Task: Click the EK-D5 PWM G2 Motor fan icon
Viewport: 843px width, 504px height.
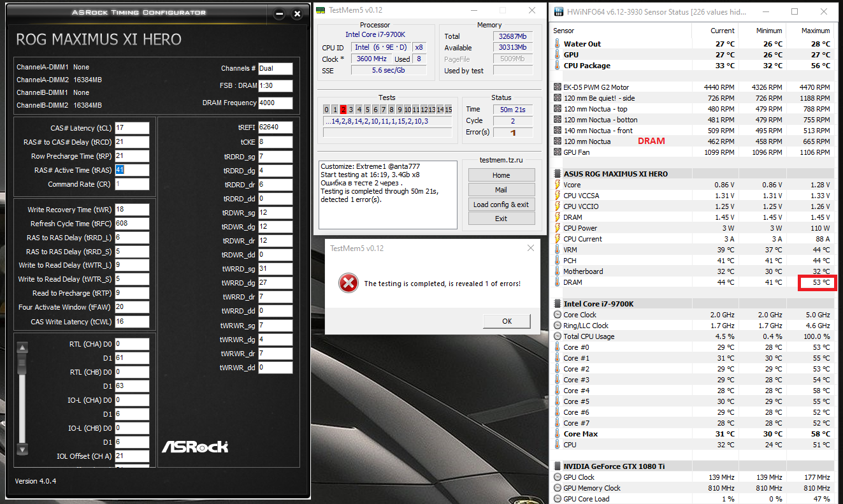Action: 557,87
